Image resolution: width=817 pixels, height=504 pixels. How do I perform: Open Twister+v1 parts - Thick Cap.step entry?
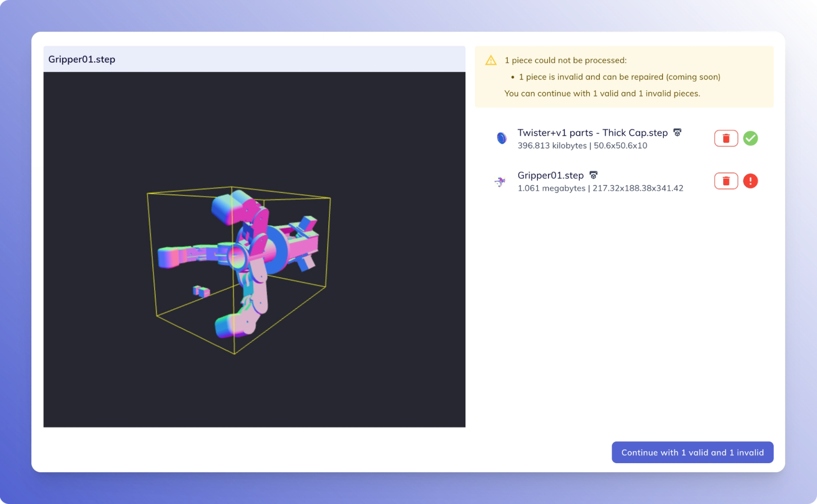(592, 133)
